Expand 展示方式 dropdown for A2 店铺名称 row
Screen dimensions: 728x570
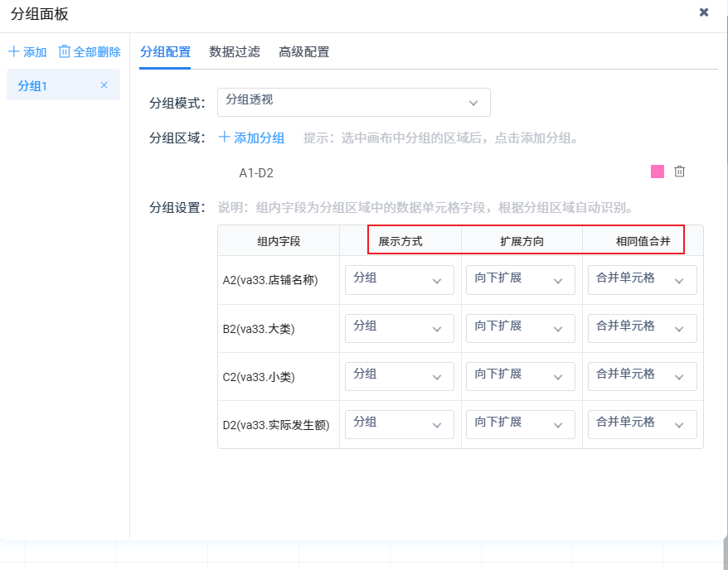[x=399, y=280]
